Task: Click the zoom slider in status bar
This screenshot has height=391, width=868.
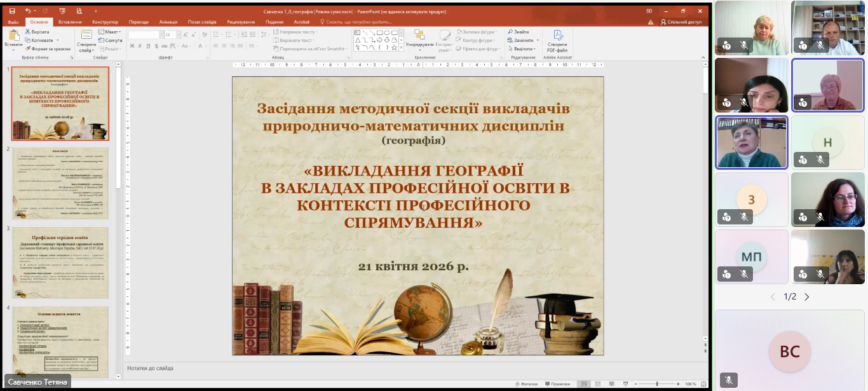Action: click(656, 384)
